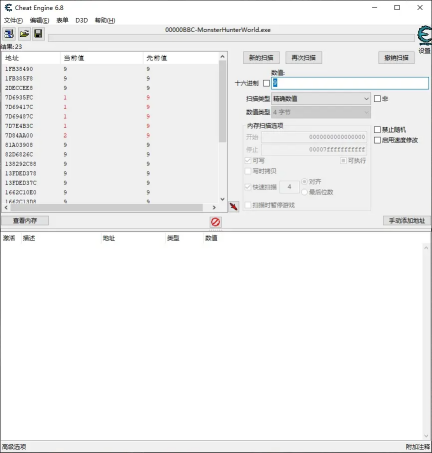The width and height of the screenshot is (432, 453).
Task: Enable the 非 checkbox beside scan type
Action: tap(377, 99)
